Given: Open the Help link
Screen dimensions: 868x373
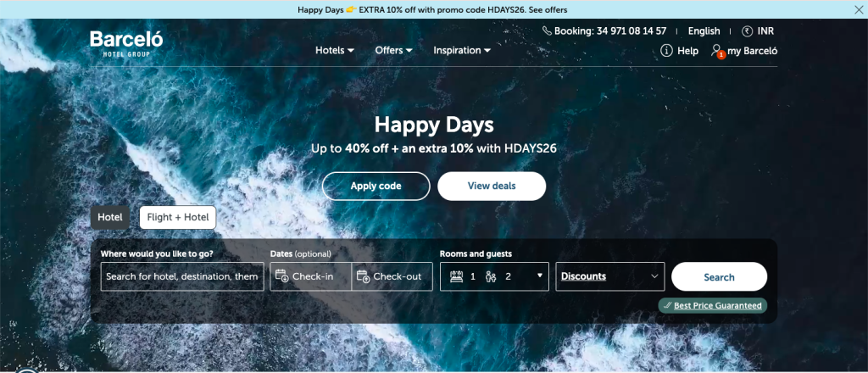Looking at the screenshot, I should pos(687,51).
